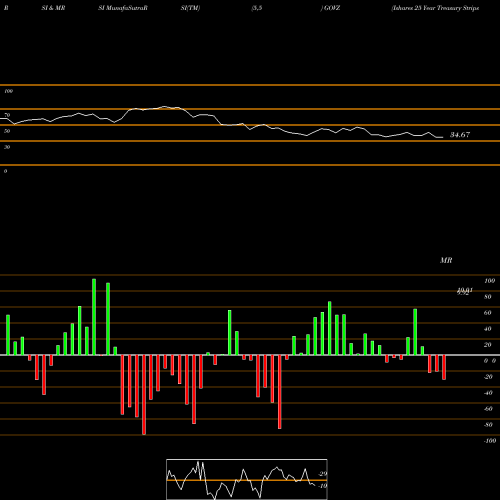Click the 40 label on the MR axis
Viewport: 500px width, 500px height.
pos(488,329)
